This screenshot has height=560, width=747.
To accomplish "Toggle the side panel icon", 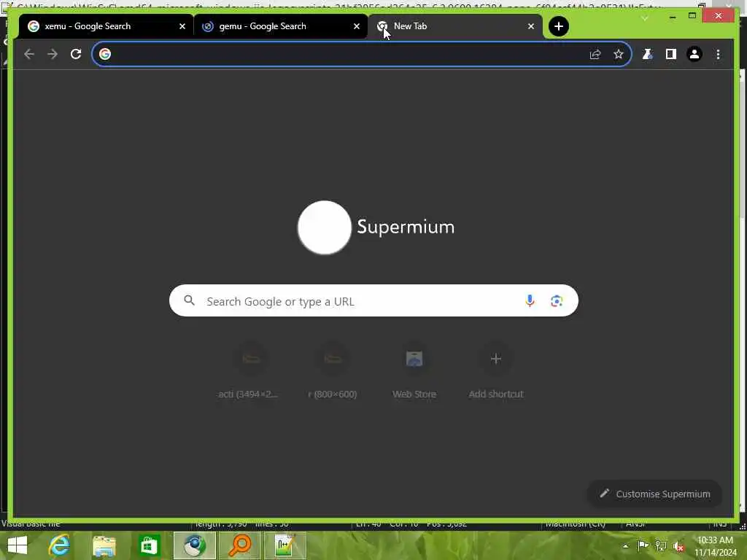I will pos(671,54).
